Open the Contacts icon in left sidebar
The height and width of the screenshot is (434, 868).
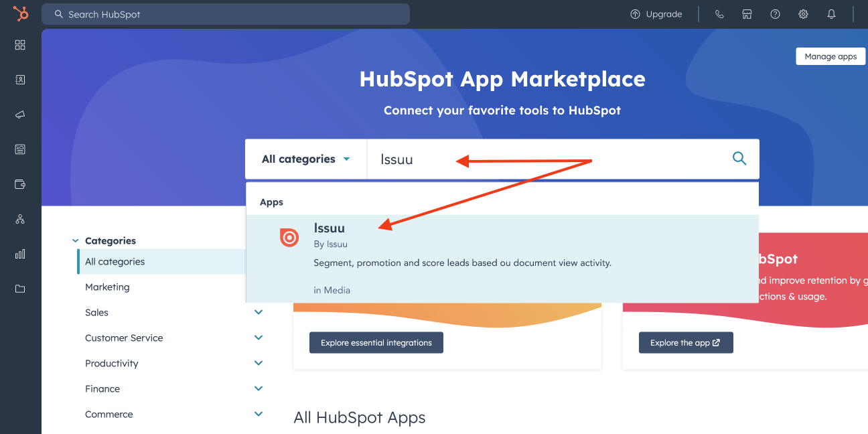tap(20, 80)
